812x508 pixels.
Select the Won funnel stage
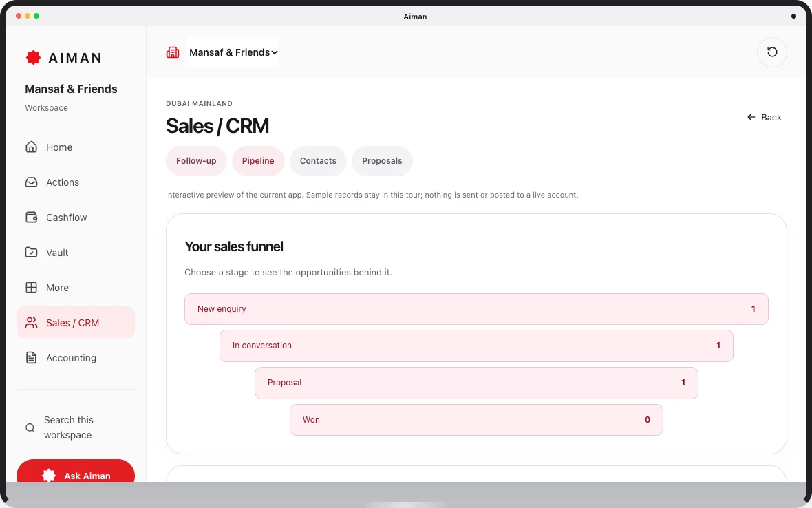point(476,420)
